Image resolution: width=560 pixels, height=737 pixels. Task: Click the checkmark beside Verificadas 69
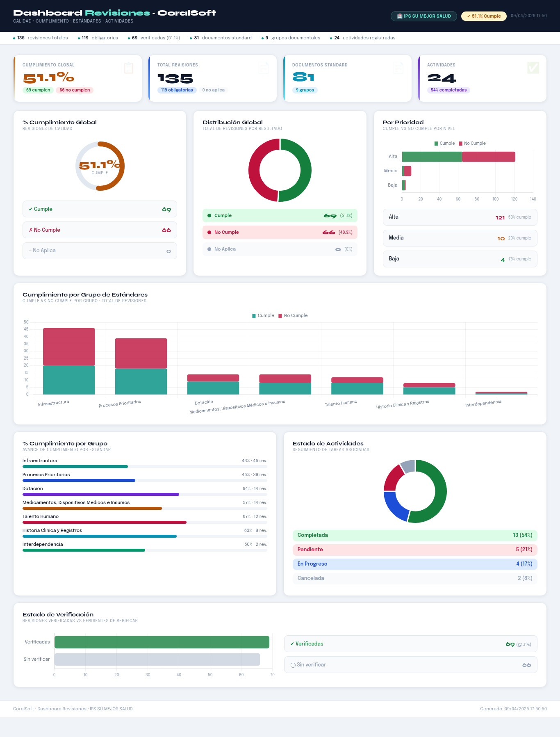(292, 644)
